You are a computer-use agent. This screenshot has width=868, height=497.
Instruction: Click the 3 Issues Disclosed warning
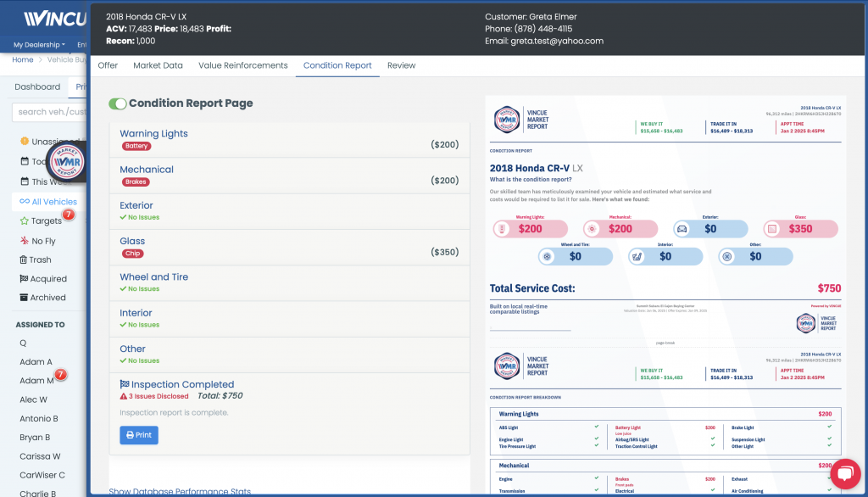154,396
